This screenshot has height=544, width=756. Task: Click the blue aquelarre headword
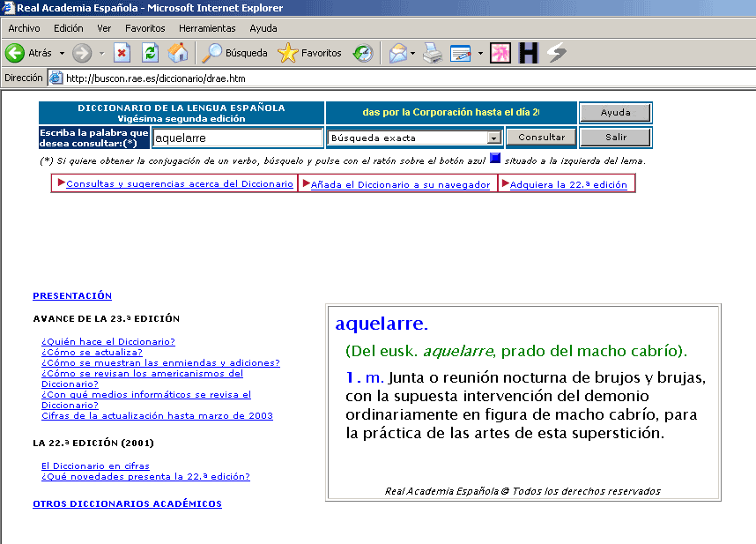coord(382,324)
